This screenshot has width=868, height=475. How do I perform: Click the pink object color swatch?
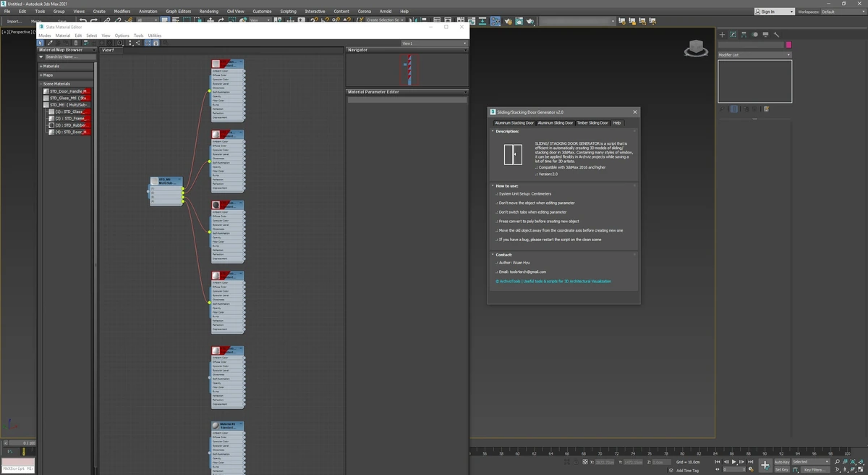[x=788, y=45]
